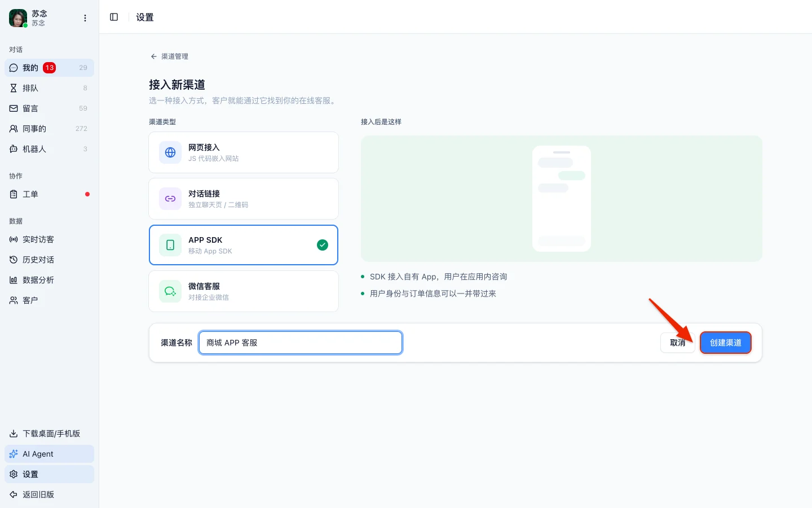Click the link icon on 对话链接
The height and width of the screenshot is (508, 812).
coord(170,199)
